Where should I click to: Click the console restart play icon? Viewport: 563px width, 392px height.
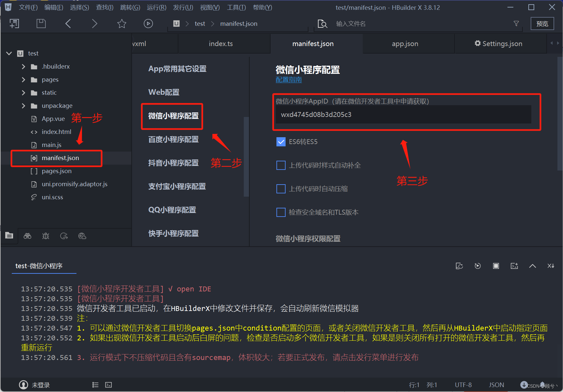pos(478,266)
